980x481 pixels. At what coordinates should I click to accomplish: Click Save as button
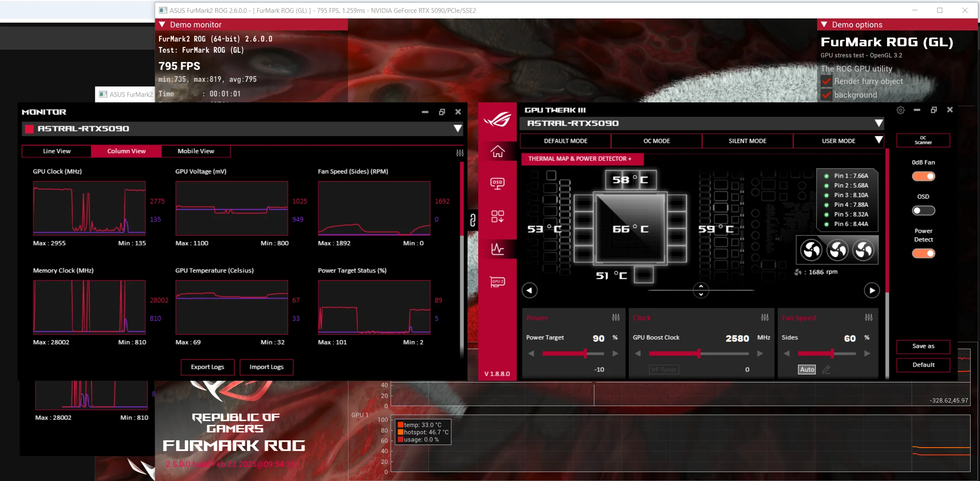pyautogui.click(x=923, y=346)
